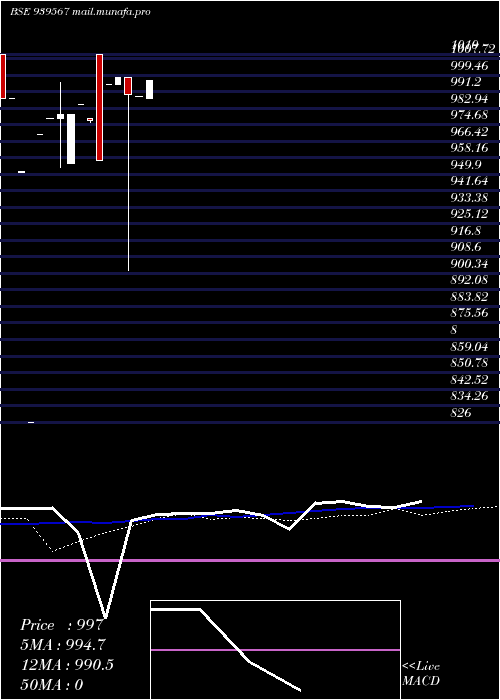Click the 916.8 axis label
The width and height of the screenshot is (500, 700).
point(466,231)
